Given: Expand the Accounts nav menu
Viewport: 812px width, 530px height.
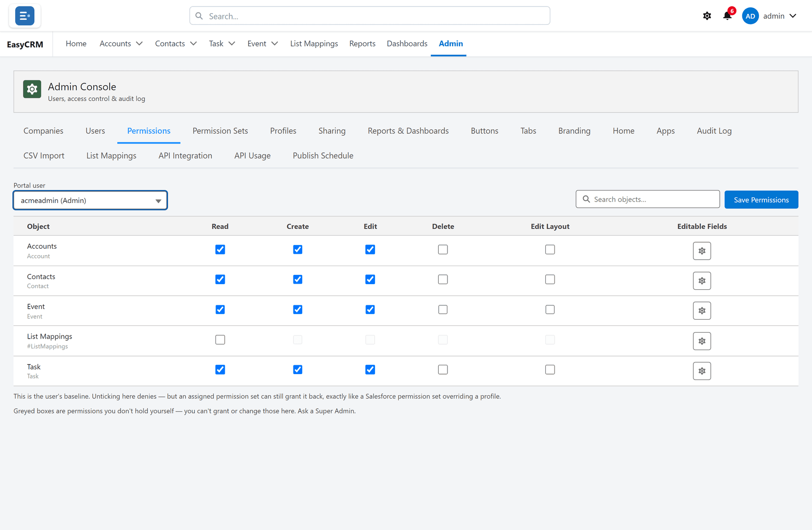Looking at the screenshot, I should pos(139,44).
